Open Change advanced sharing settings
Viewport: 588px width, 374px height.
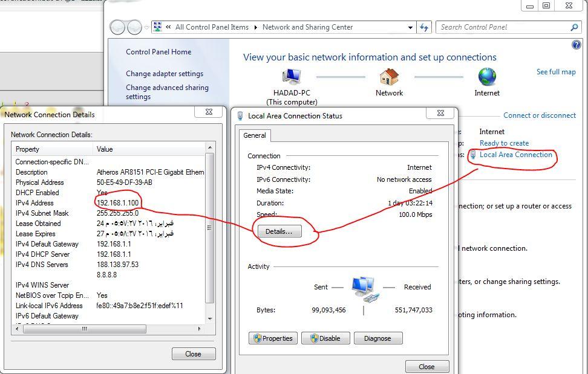tap(167, 92)
